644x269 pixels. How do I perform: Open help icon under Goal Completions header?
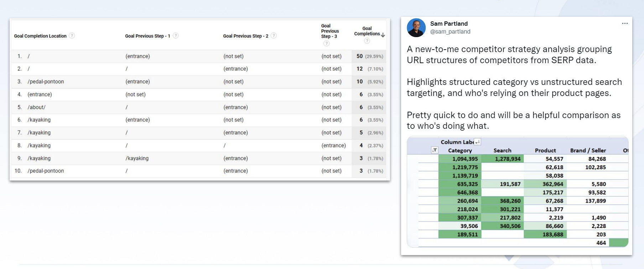click(x=367, y=41)
